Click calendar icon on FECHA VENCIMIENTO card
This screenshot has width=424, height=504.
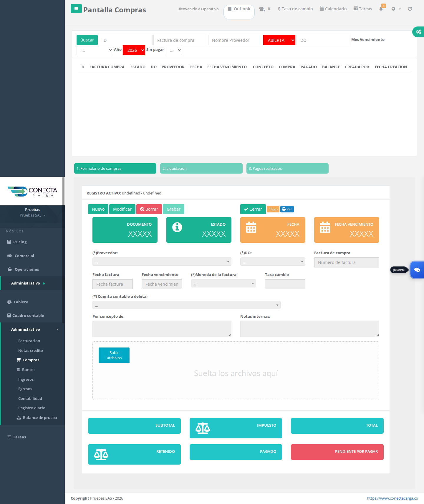[x=325, y=227]
